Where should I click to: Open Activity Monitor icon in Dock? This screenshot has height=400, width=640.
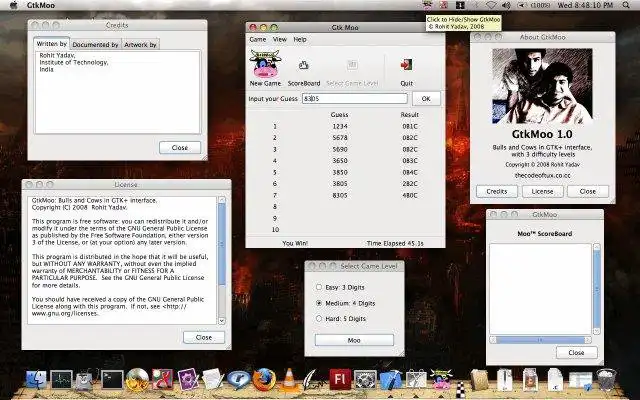click(x=62, y=380)
